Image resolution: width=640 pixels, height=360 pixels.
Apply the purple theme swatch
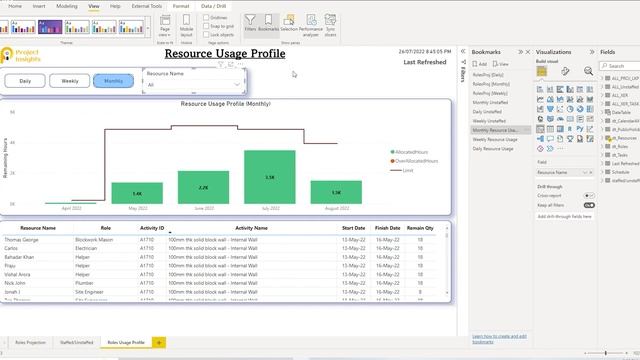[50, 27]
